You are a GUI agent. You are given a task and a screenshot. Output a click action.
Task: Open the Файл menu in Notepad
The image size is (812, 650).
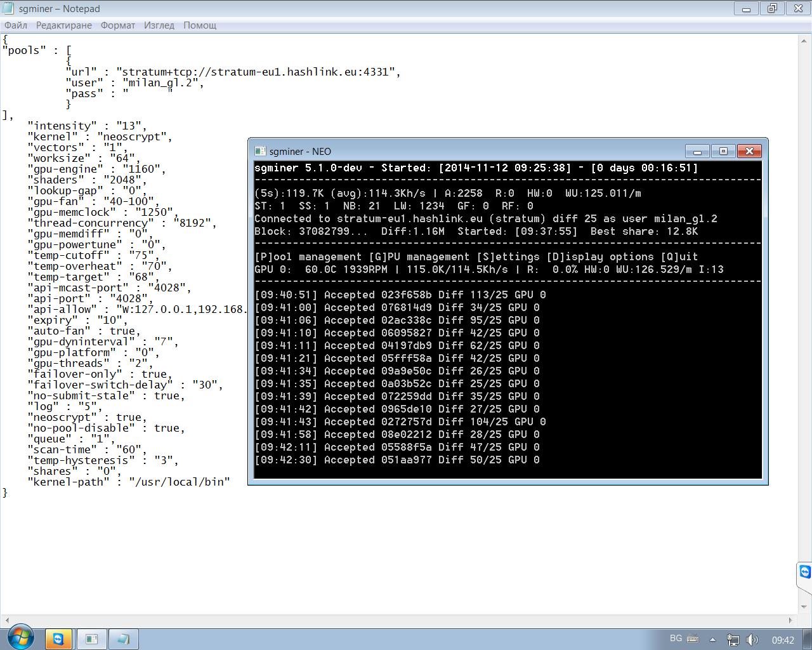coord(16,25)
